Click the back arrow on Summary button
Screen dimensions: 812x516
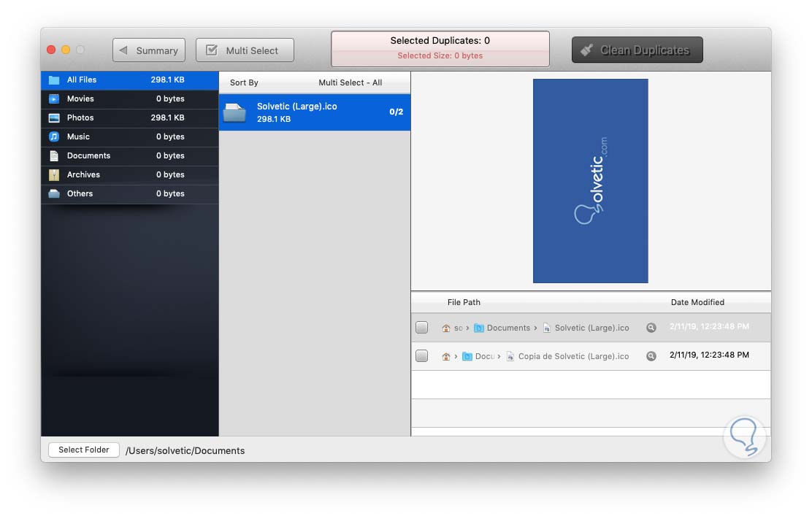pos(123,50)
